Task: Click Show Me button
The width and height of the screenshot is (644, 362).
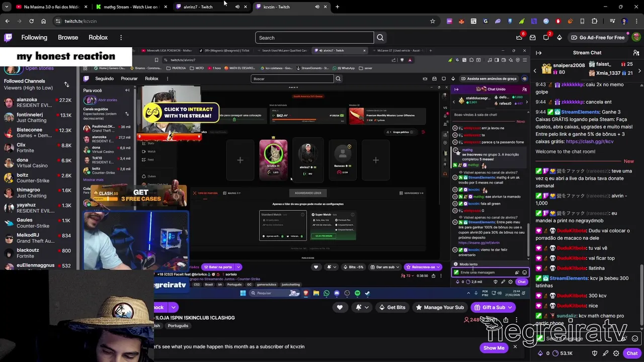Action: click(x=494, y=348)
